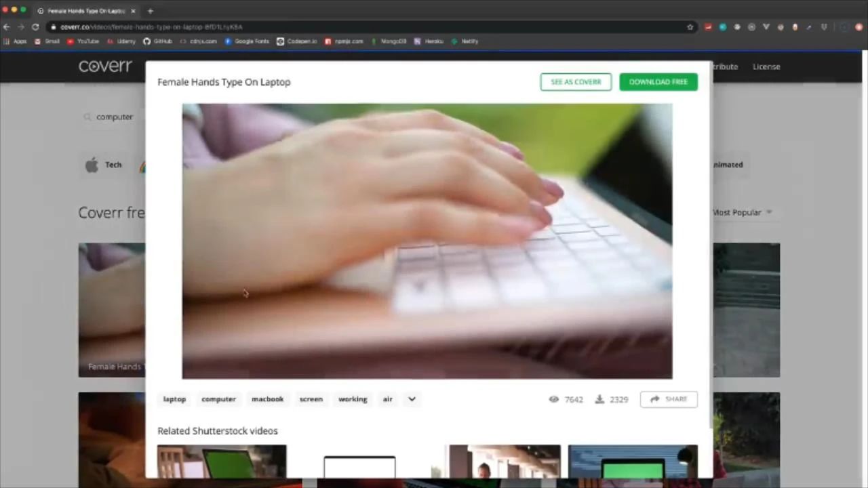Viewport: 868px width, 488px height.
Task: Open the npmjs.com bookmark
Action: click(x=344, y=41)
